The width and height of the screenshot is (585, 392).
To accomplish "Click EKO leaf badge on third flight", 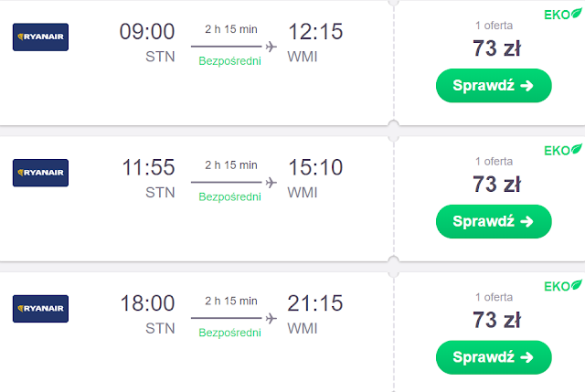I will [x=563, y=286].
